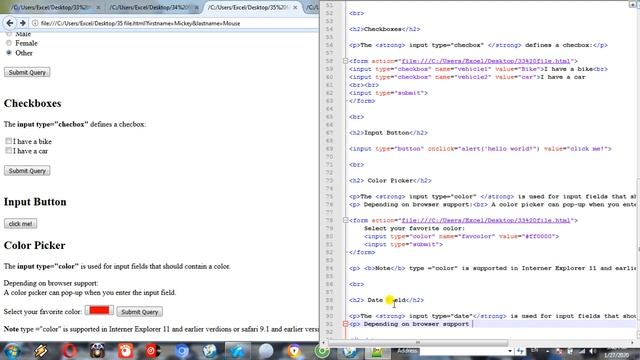
Task: Click the browser forward arrow
Action: click(x=23, y=23)
